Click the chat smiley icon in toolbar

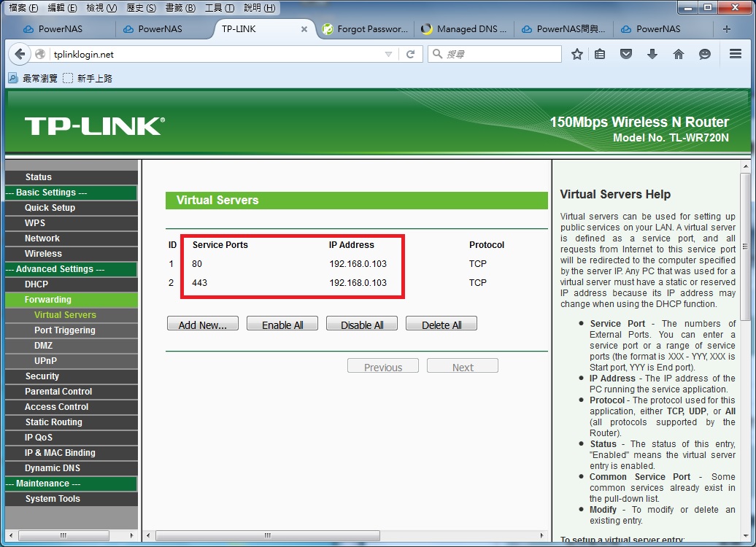[704, 54]
